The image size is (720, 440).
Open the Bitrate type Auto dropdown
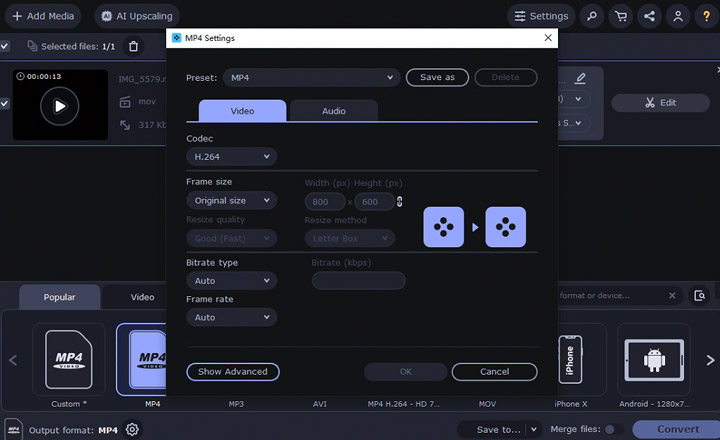[x=231, y=281]
